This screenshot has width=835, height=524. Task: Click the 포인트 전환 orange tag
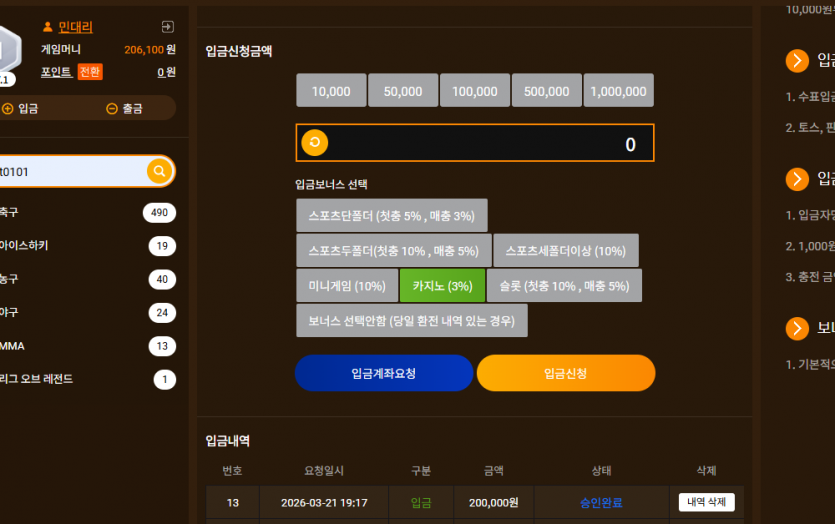tap(90, 72)
